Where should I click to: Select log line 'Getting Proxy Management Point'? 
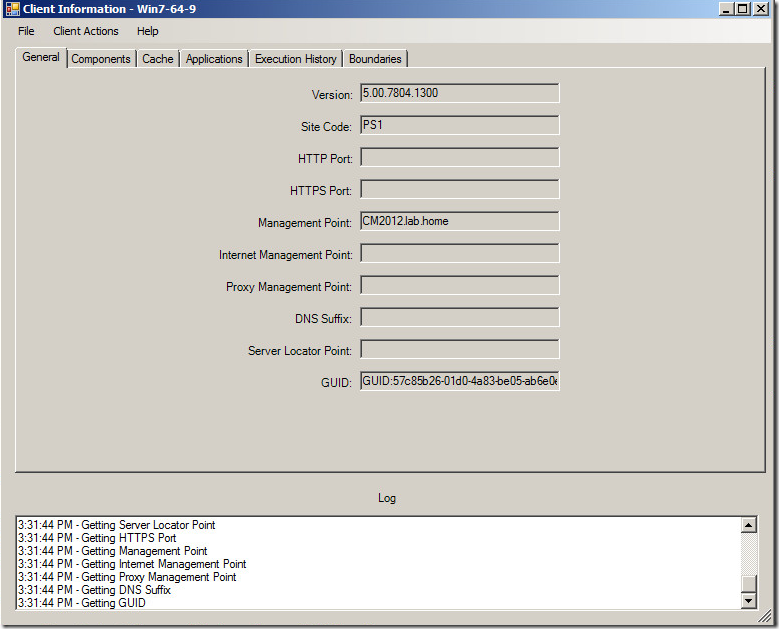[x=127, y=577]
